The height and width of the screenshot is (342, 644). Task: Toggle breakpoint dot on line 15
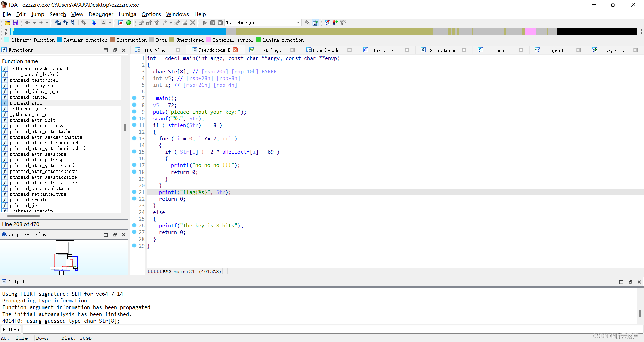(x=134, y=152)
